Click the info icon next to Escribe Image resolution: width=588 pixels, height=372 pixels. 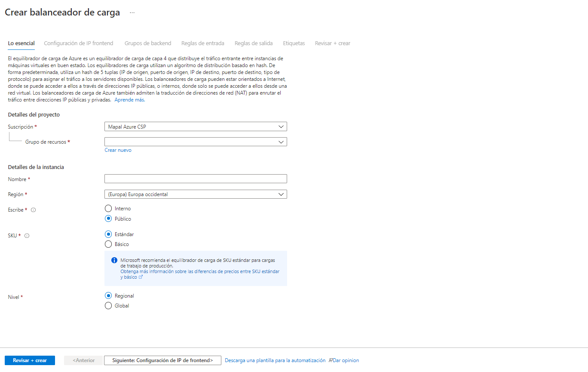34,210
